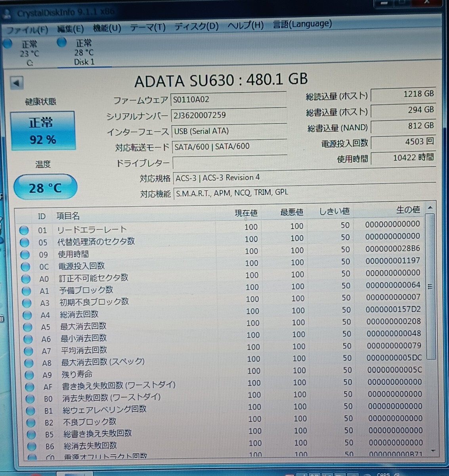Click the NAND writes value 812 GB

[x=403, y=126]
